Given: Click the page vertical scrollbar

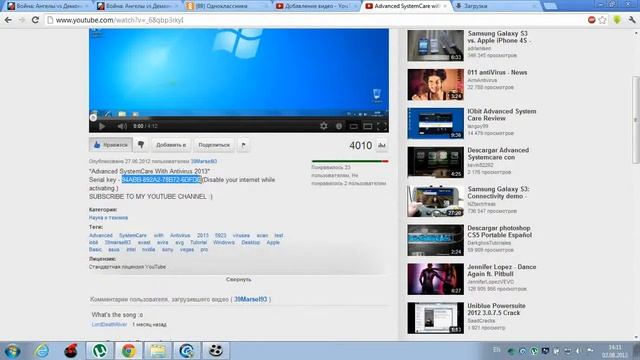Looking at the screenshot, I should point(636,120).
